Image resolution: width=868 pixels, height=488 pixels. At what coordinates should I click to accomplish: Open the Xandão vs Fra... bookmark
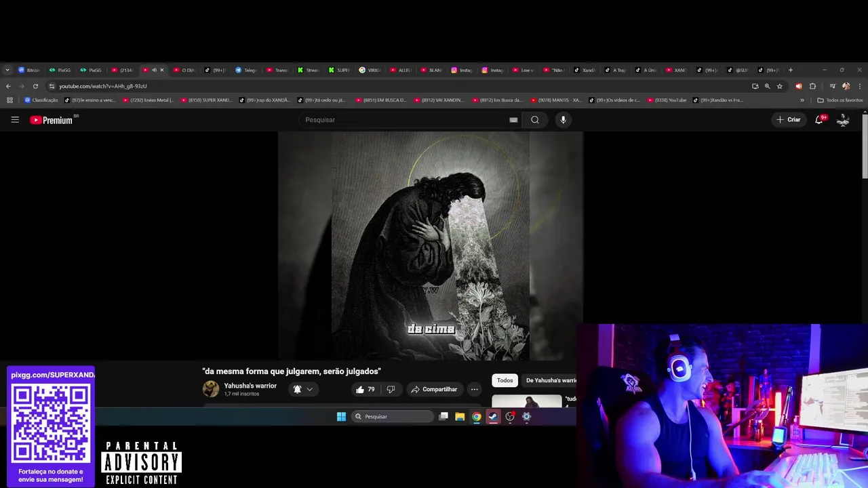click(718, 100)
